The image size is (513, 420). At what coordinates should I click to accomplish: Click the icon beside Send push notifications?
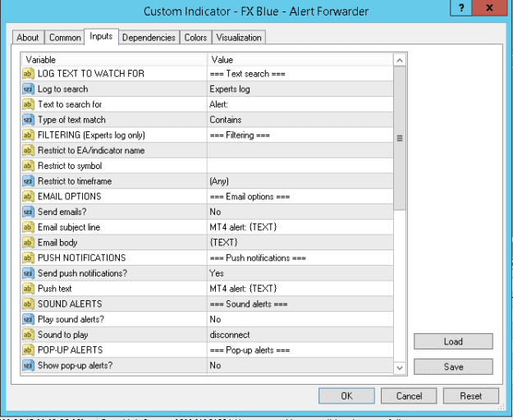[28, 273]
